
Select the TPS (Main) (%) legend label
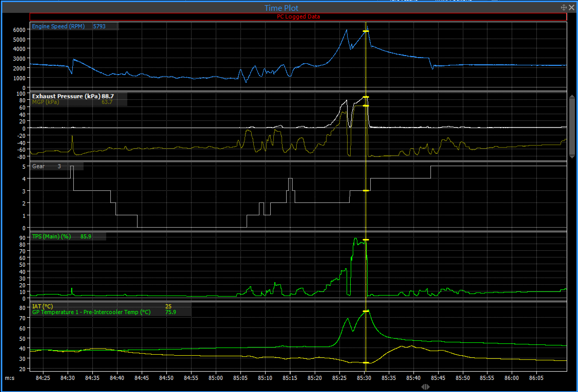[51, 236]
